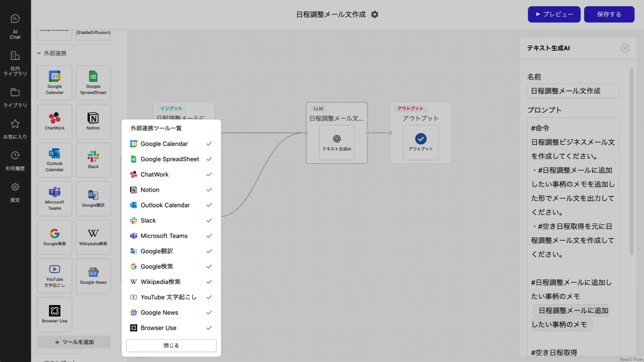This screenshot has height=362, width=644.
Task: Toggle Google Calendar checkmark in tool list
Action: (x=209, y=144)
